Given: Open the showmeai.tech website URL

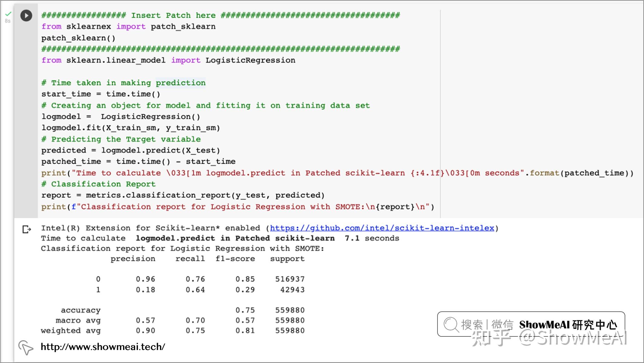Looking at the screenshot, I should click(x=103, y=347).
